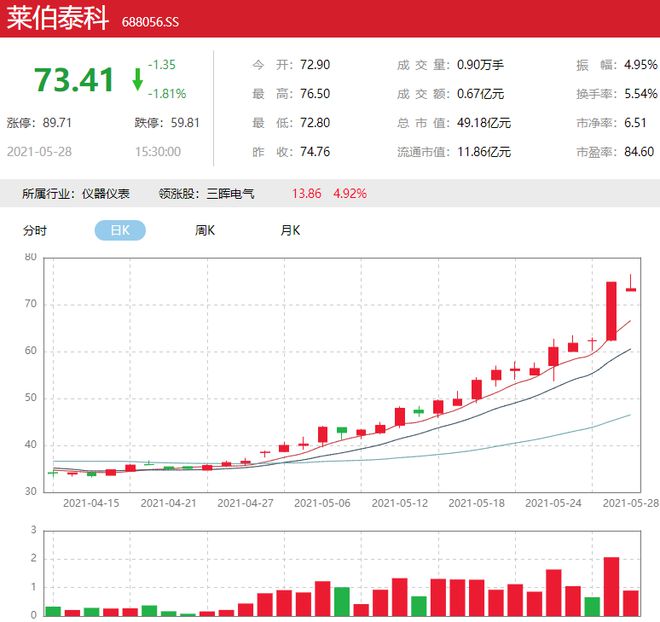Click the tall red candlestick near 2021-05-27

[x=611, y=311]
